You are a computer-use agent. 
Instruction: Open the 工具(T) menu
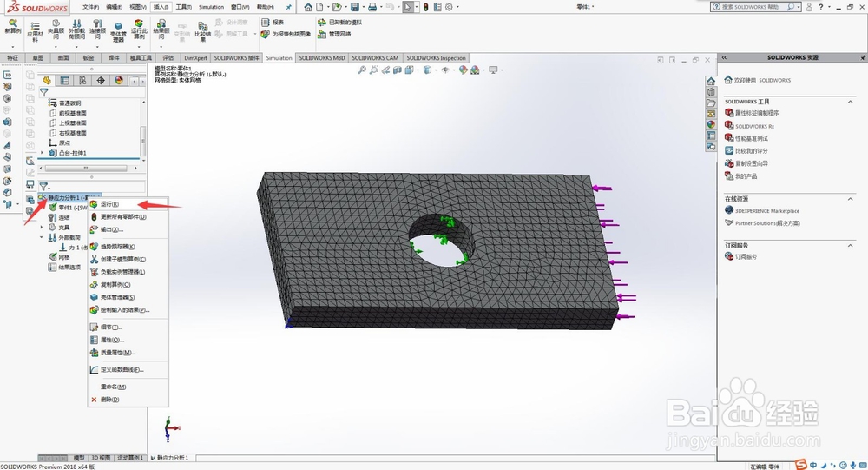[184, 7]
